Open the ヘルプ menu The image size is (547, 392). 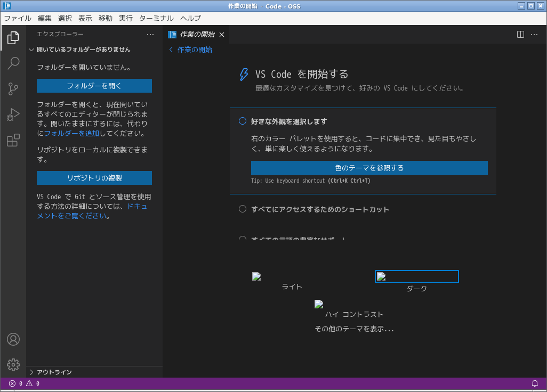coord(190,18)
